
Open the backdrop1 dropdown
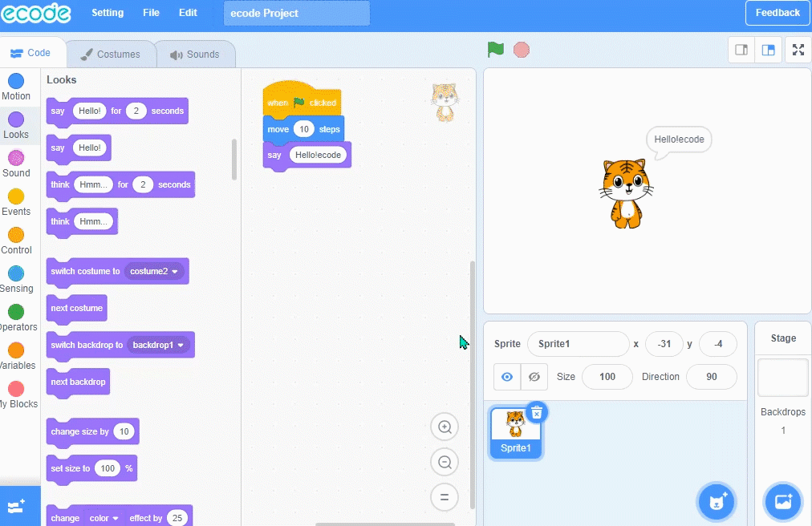click(x=158, y=345)
